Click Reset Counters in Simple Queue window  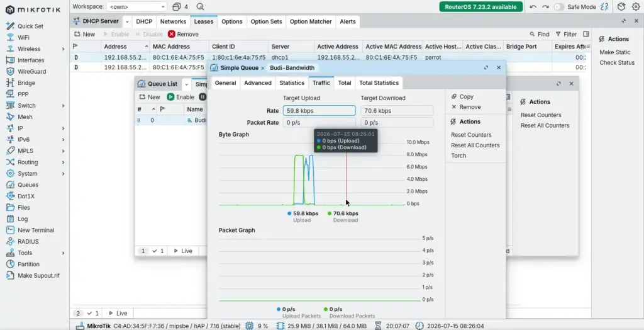(x=471, y=135)
